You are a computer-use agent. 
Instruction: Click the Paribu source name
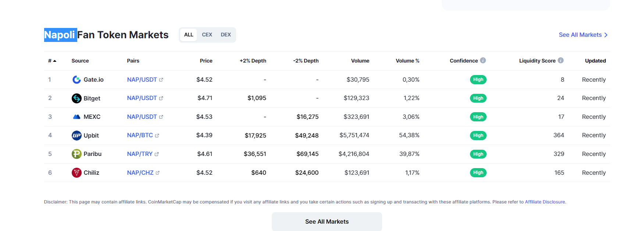[92, 154]
